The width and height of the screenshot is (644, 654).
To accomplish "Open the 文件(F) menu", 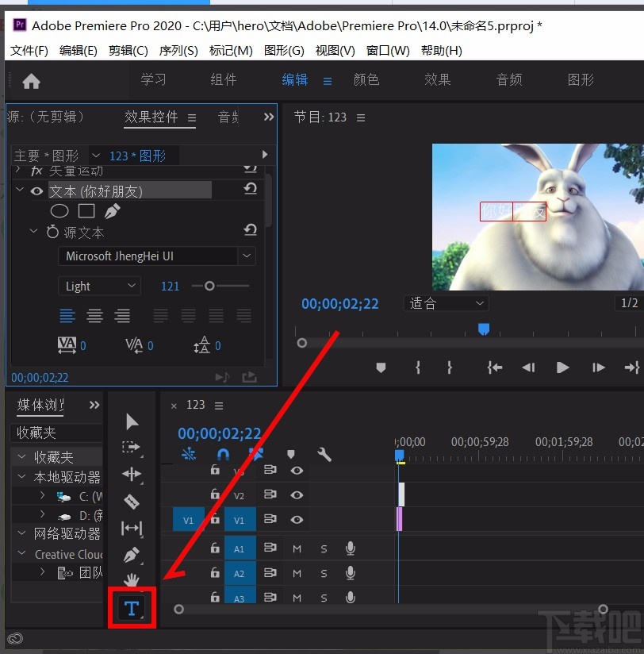I will (x=29, y=51).
